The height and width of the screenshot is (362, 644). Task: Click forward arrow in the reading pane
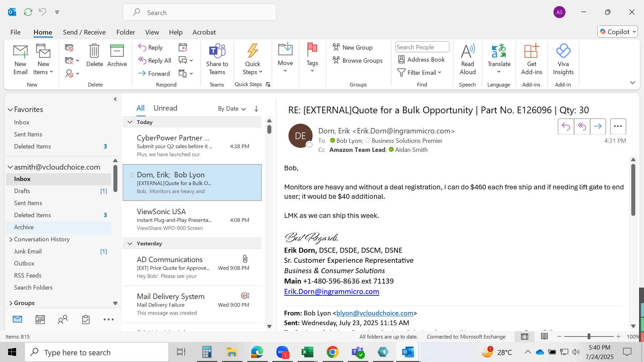point(598,126)
